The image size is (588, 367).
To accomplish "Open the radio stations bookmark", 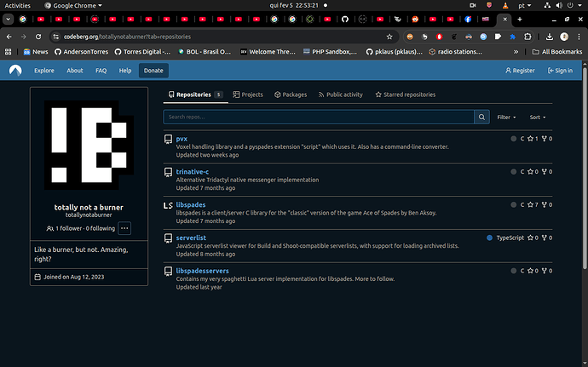I will point(456,52).
